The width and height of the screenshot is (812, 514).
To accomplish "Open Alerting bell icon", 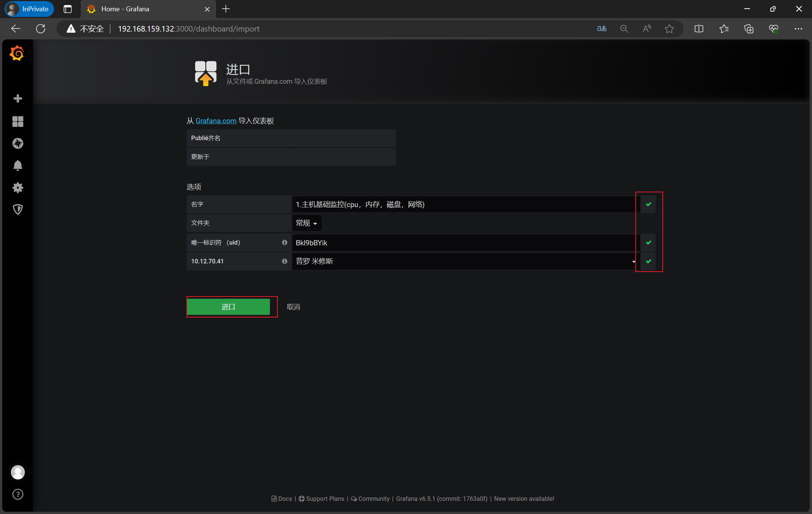I will click(18, 165).
